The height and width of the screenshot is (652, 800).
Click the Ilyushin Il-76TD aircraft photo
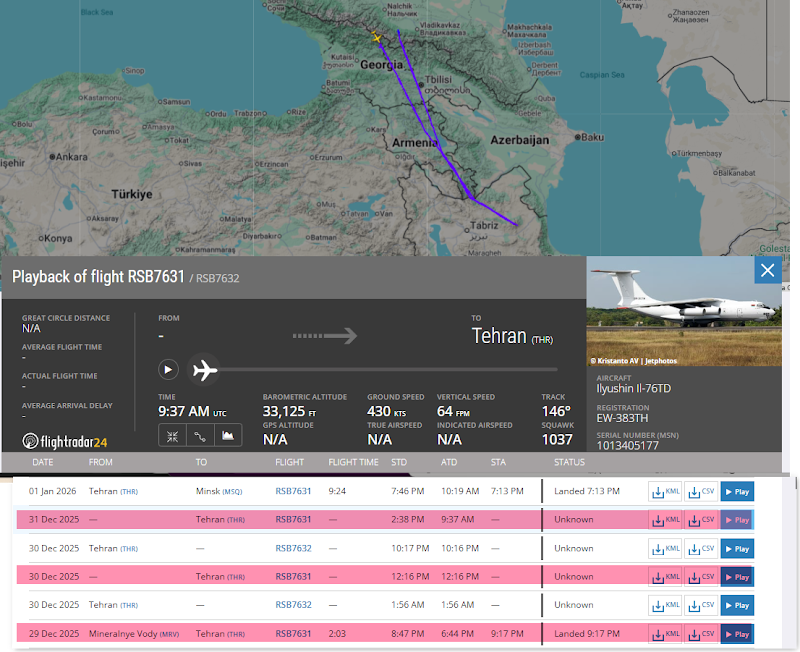point(684,310)
